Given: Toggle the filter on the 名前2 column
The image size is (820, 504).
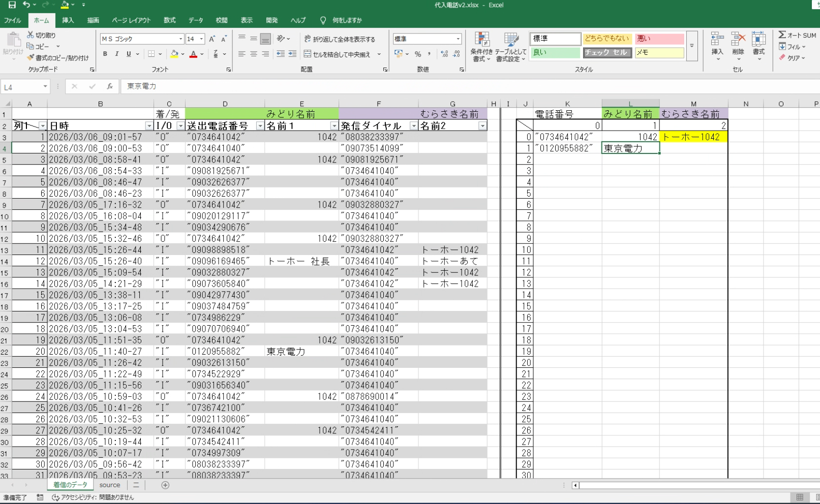Looking at the screenshot, I should coord(482,126).
